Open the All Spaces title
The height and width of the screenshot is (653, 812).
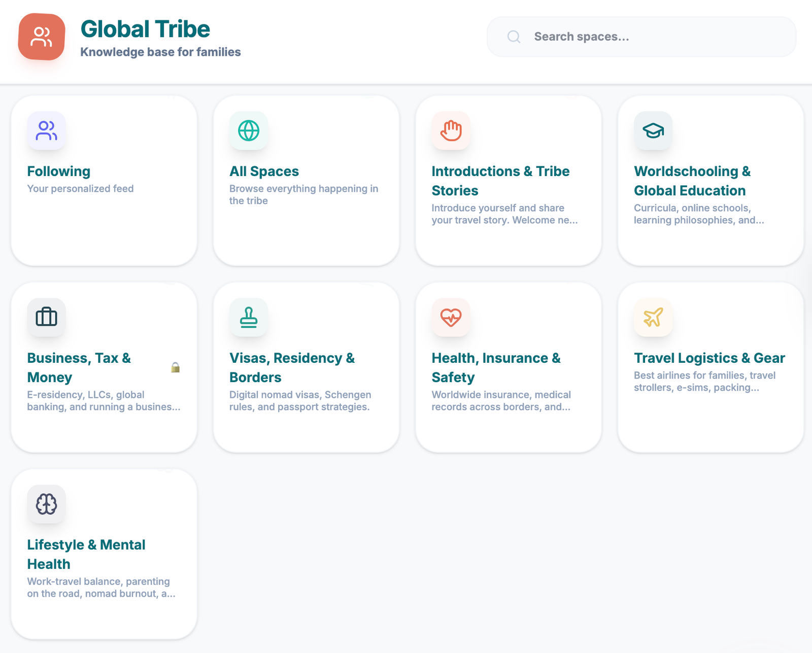tap(264, 171)
